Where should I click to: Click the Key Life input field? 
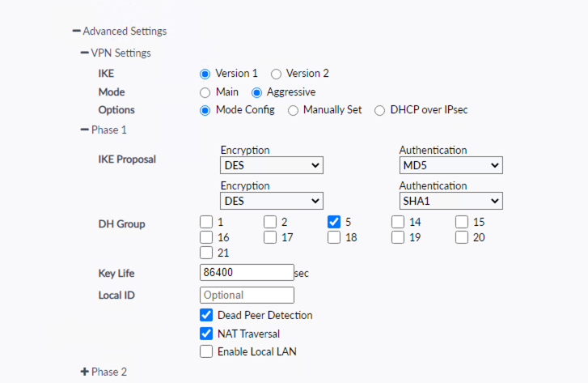coord(246,273)
